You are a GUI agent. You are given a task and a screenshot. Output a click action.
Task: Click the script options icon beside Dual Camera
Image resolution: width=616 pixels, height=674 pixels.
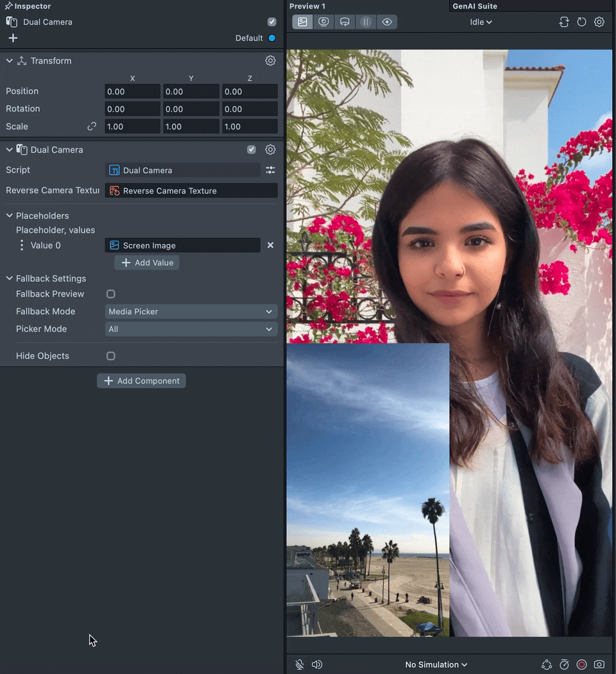270,170
